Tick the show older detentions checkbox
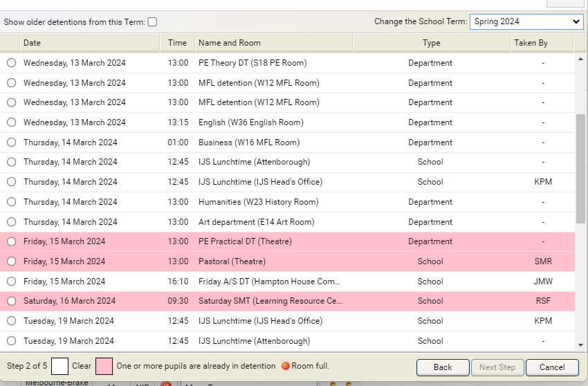 click(152, 22)
